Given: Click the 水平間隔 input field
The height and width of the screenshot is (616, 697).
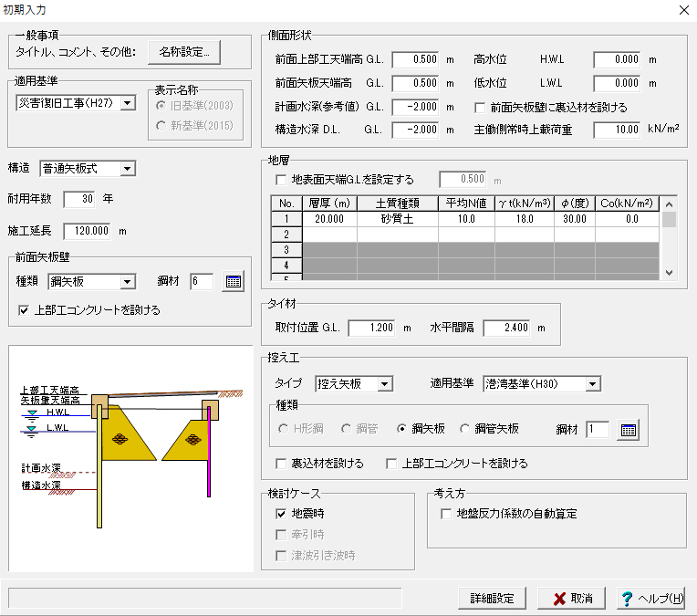Looking at the screenshot, I should tap(506, 329).
